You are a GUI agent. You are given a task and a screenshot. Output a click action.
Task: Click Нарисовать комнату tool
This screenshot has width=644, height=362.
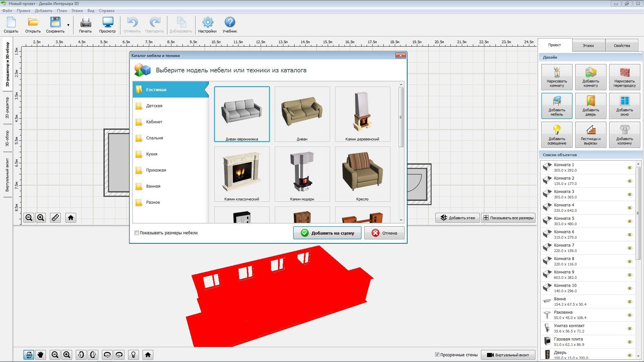click(557, 77)
